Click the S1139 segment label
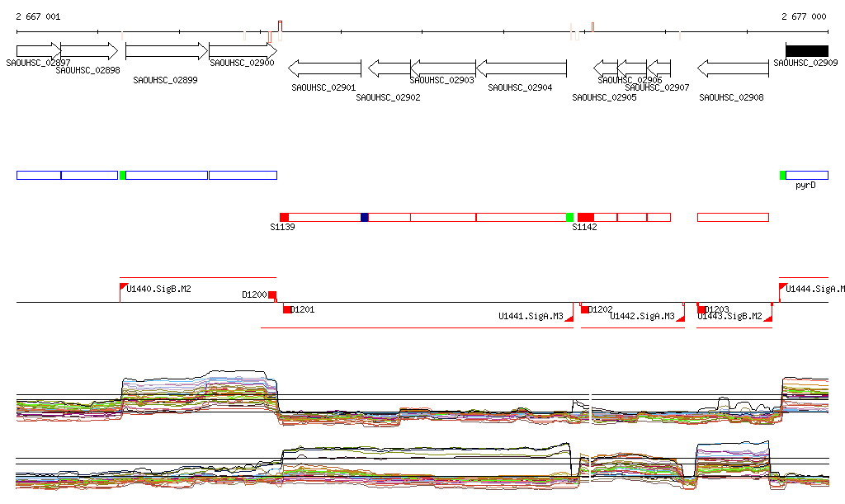The width and height of the screenshot is (845, 504). point(282,227)
